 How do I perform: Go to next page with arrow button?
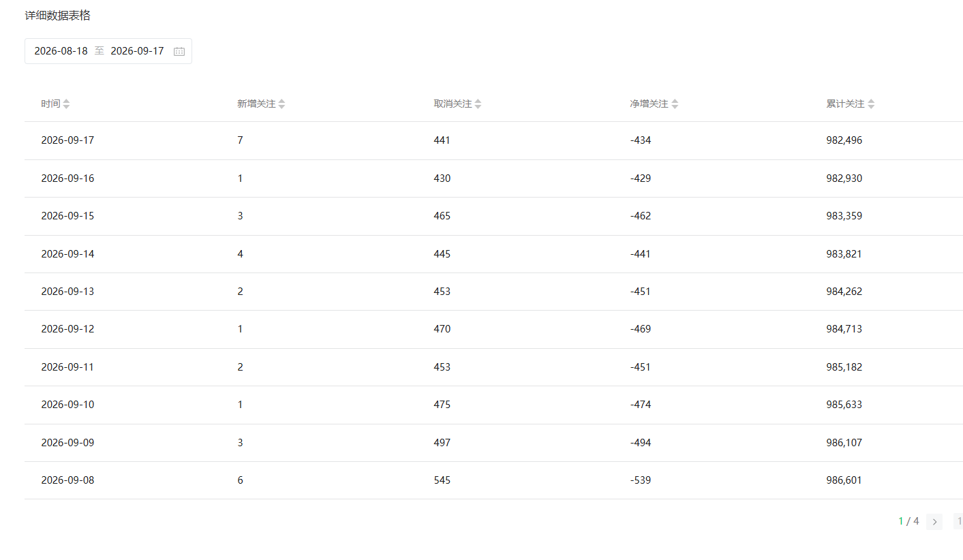[x=934, y=522]
